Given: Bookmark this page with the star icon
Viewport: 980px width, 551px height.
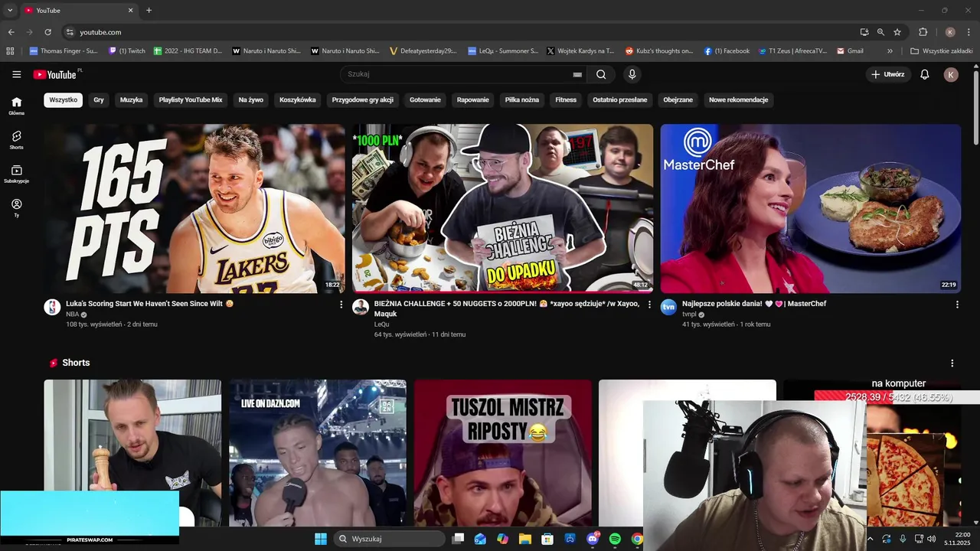Looking at the screenshot, I should coord(897,32).
